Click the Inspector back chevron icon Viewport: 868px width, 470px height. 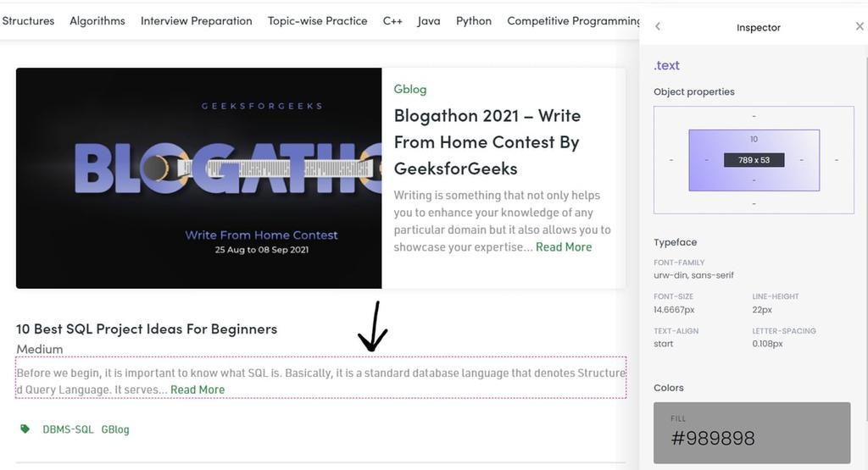click(658, 26)
